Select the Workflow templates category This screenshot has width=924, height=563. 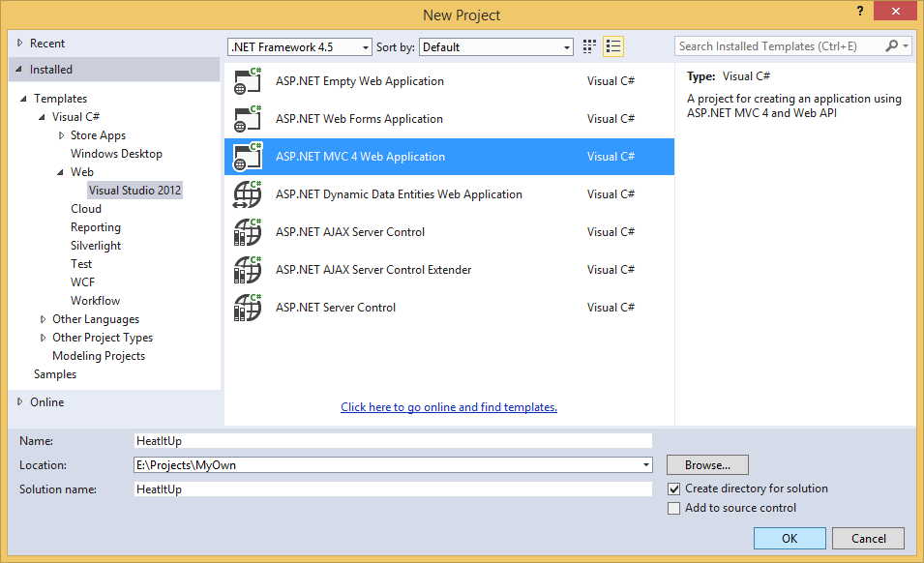[x=95, y=300]
